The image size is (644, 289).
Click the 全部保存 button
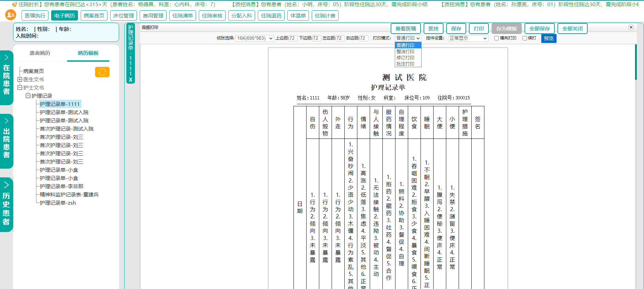click(540, 29)
